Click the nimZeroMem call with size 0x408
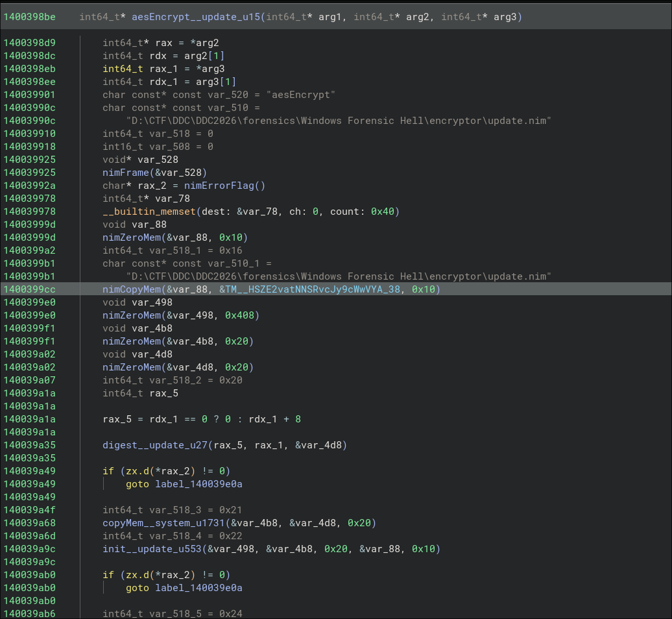Viewport: 672px width, 619px height. click(181, 315)
